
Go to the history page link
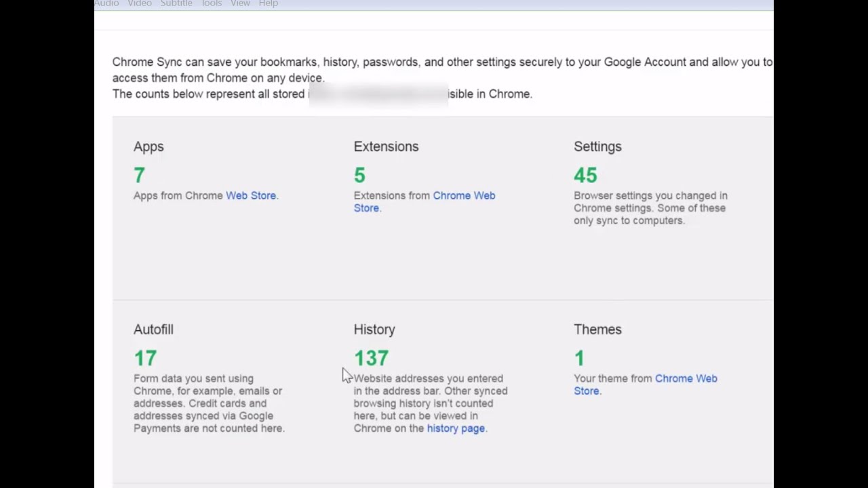click(x=456, y=428)
